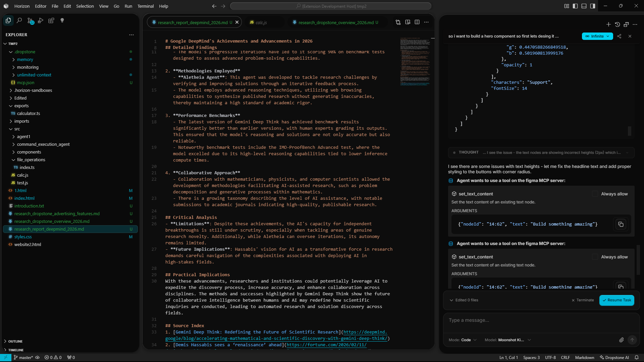This screenshot has width=644, height=362.
Task: Collapse the memory folder in Explorer
Action: (24, 59)
